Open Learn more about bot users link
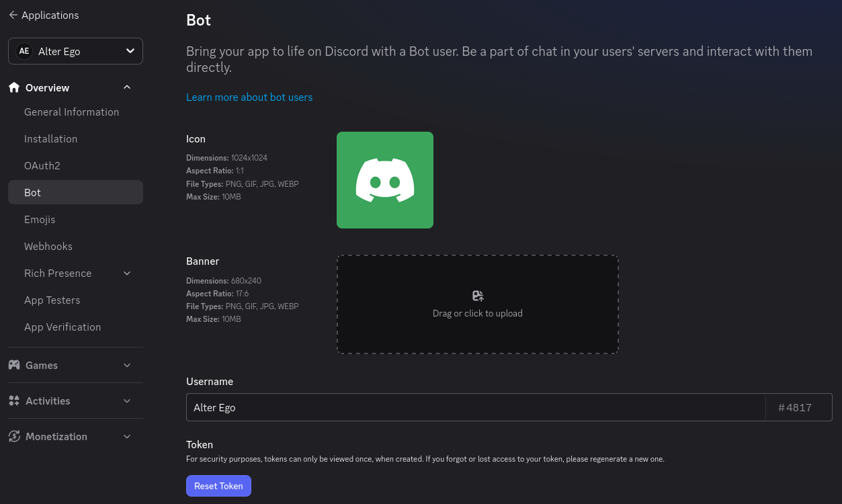The width and height of the screenshot is (842, 504). (x=249, y=97)
